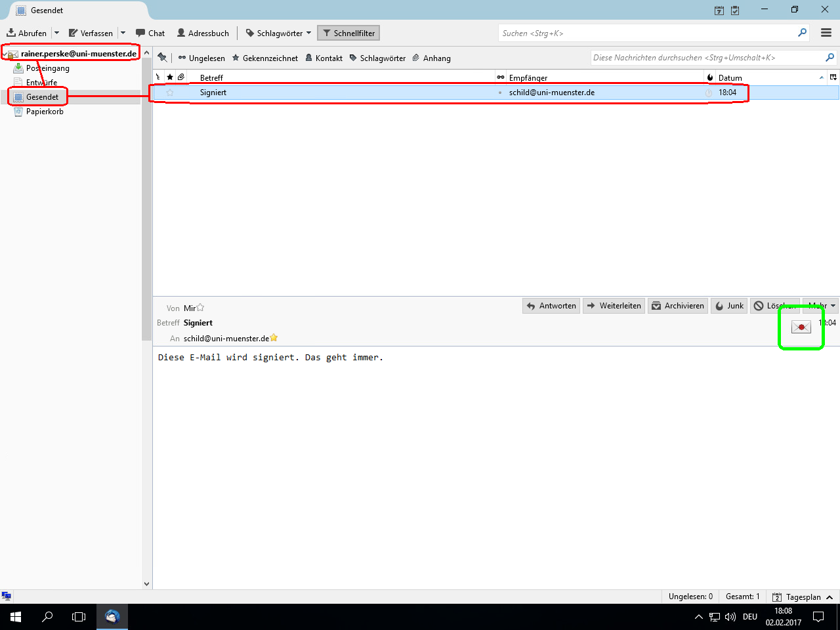Screen dimensions: 840x630
Task: Open the hamburger application menu
Action: click(826, 33)
